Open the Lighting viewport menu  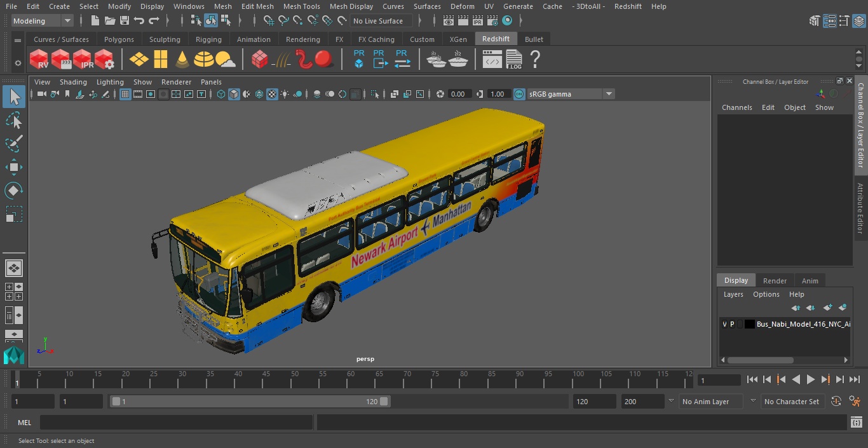[x=110, y=82]
